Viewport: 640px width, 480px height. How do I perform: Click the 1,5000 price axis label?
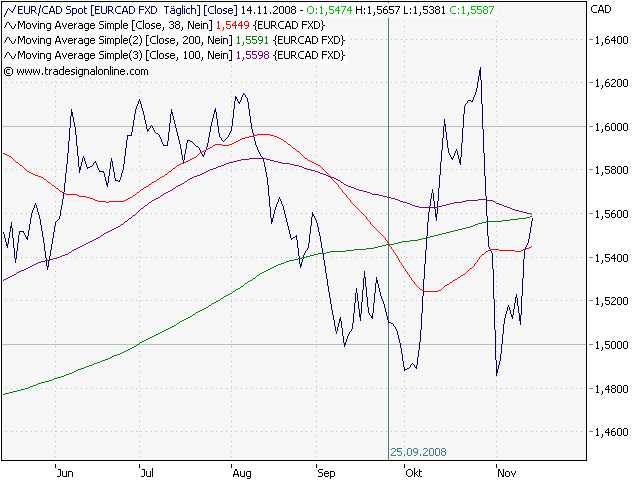coord(611,345)
